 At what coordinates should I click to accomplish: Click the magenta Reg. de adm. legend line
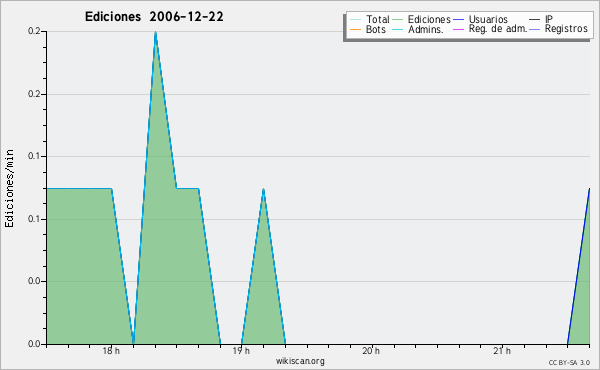coord(458,29)
